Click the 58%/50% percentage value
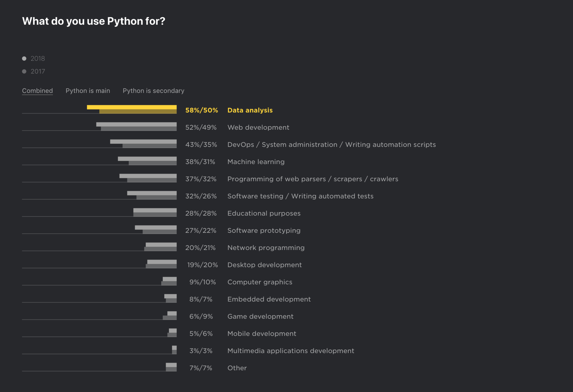 pyautogui.click(x=202, y=110)
